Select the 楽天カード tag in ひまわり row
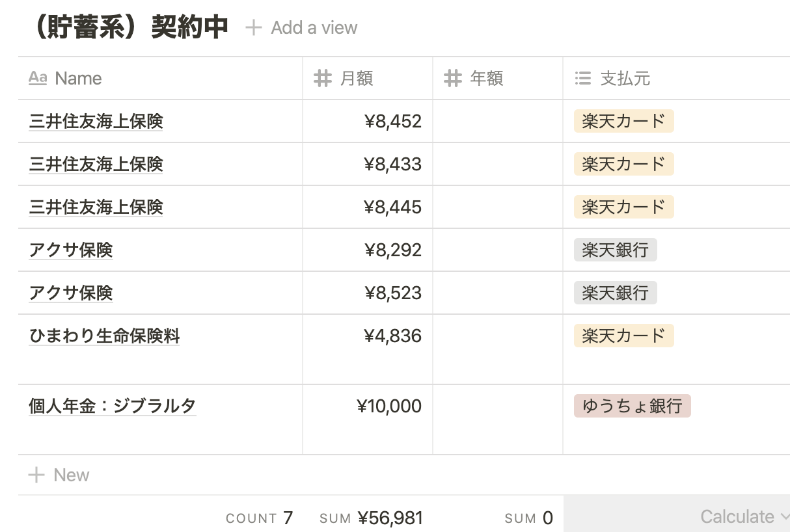The height and width of the screenshot is (532, 790). tap(623, 336)
